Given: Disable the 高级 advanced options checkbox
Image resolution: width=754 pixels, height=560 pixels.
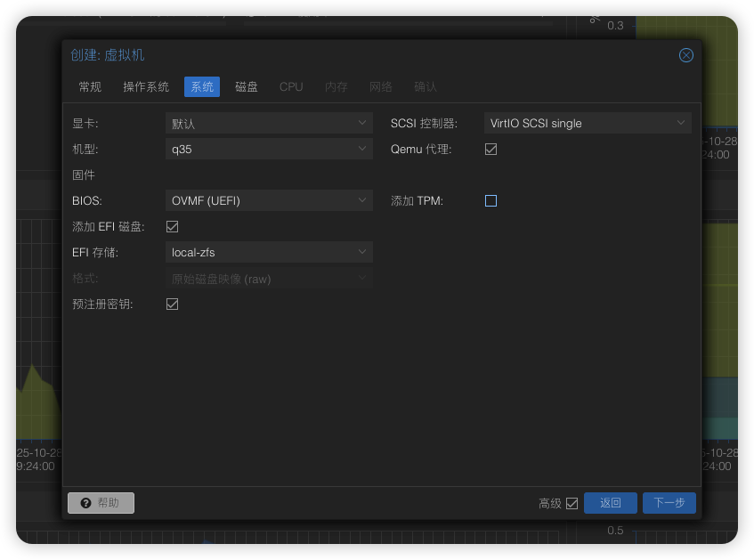Looking at the screenshot, I should [x=572, y=503].
